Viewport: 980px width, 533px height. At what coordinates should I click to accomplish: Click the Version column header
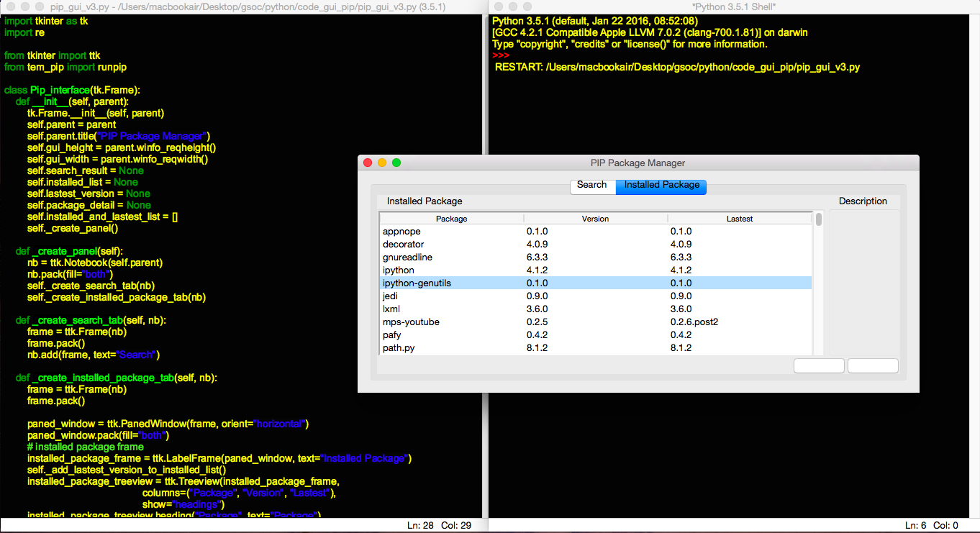pyautogui.click(x=595, y=219)
